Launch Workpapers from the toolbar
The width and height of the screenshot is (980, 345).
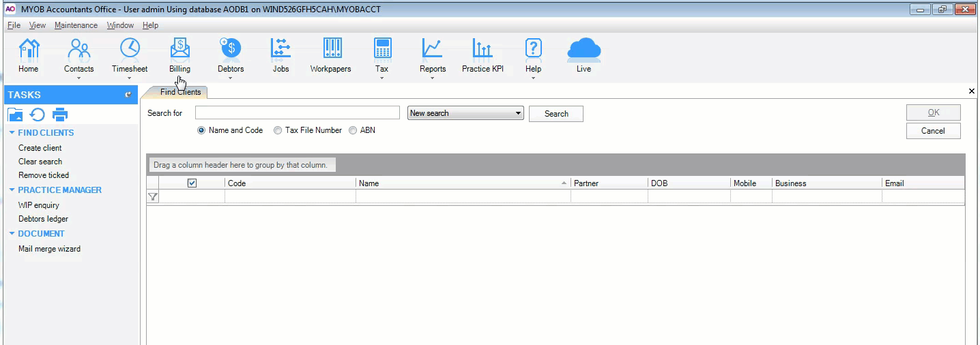[x=331, y=49]
